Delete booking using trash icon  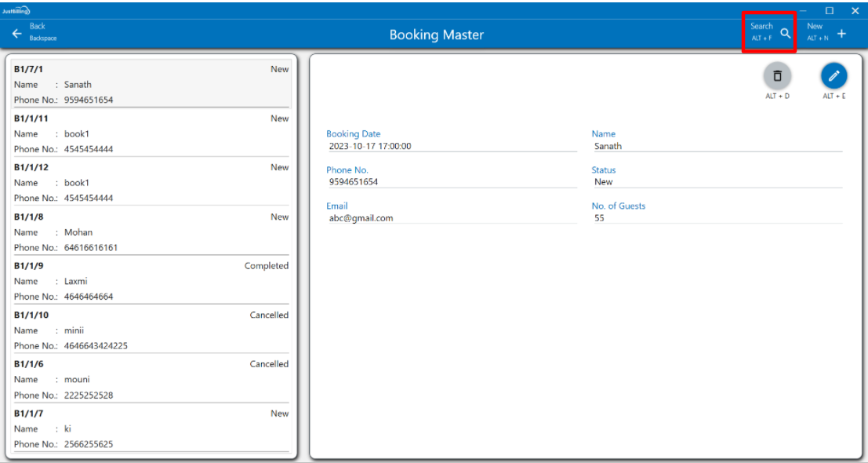pyautogui.click(x=777, y=76)
